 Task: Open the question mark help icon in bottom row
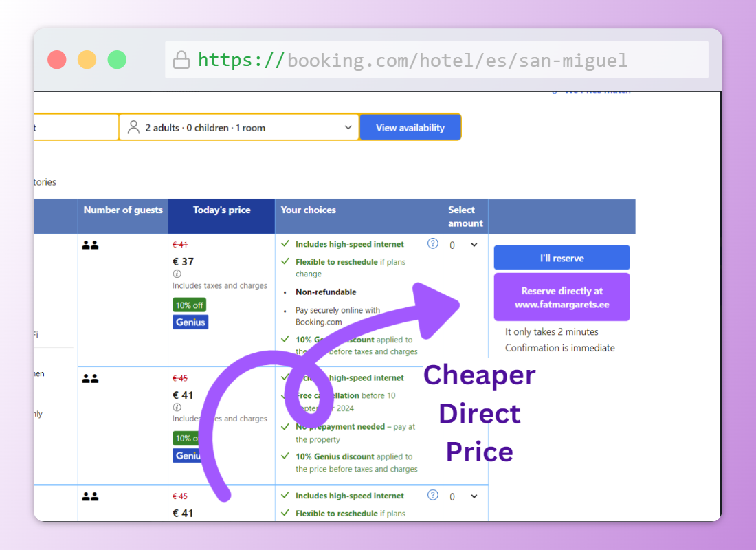[x=432, y=495]
